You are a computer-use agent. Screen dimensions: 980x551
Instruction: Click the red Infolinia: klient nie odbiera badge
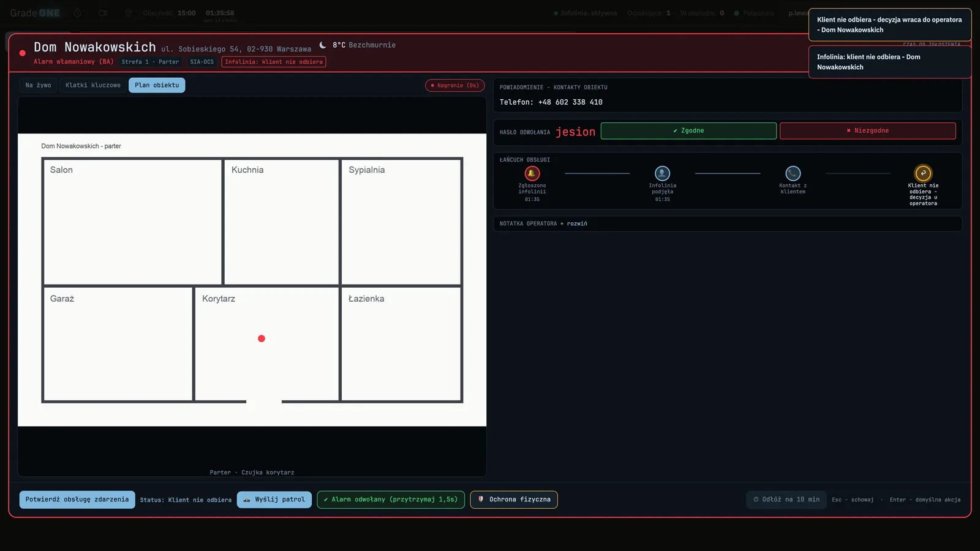[274, 62]
